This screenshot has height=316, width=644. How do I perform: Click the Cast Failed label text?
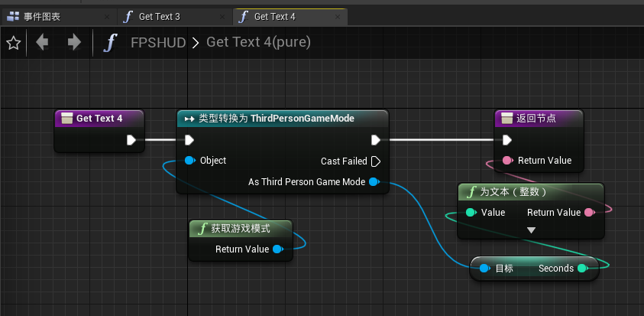click(344, 161)
